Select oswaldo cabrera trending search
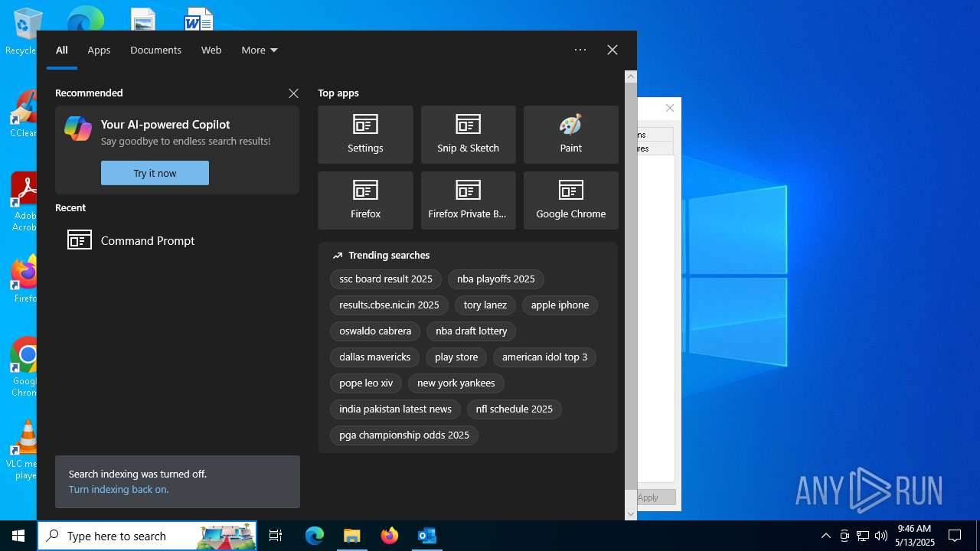The width and height of the screenshot is (980, 551). click(x=375, y=331)
